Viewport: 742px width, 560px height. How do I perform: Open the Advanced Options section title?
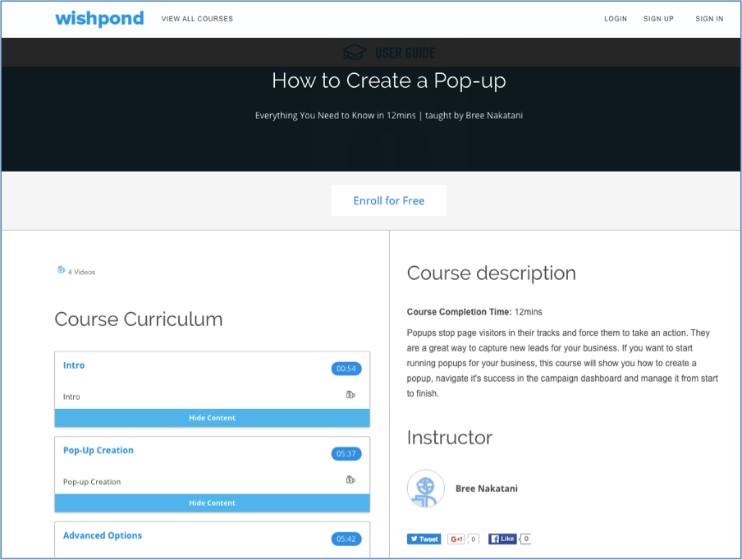coord(103,536)
